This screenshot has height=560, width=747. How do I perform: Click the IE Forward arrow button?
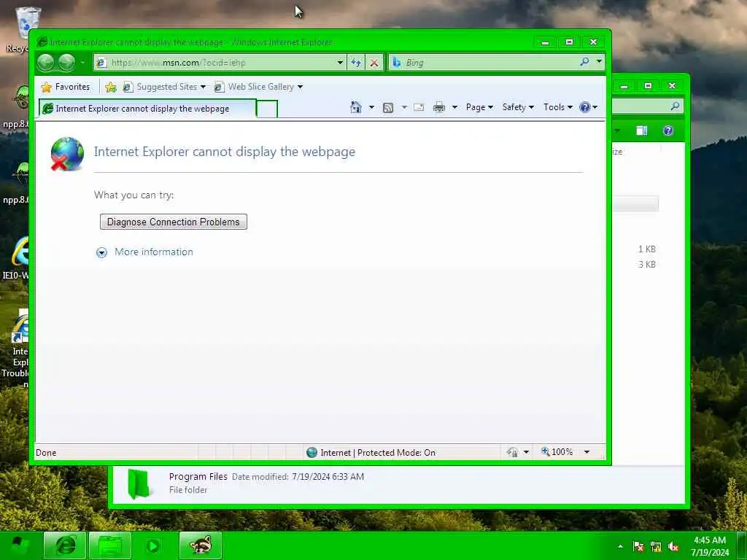click(x=66, y=63)
